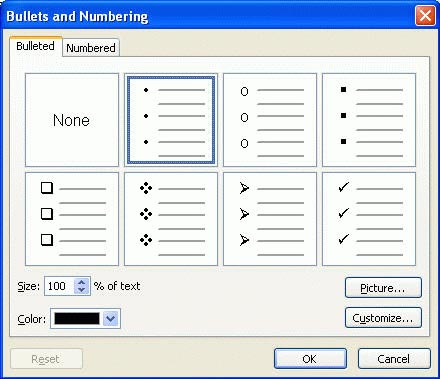Viewport: 440px width, 379px height.
Task: Confirm with the OK button
Action: click(310, 359)
